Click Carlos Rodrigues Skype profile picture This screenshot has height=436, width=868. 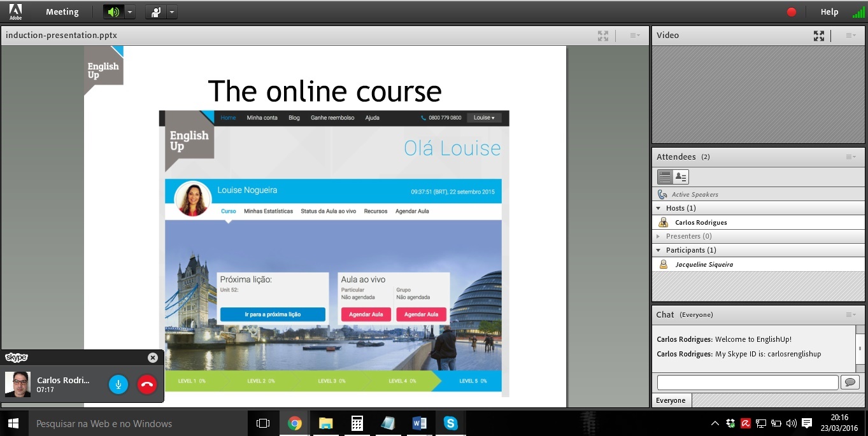point(18,384)
